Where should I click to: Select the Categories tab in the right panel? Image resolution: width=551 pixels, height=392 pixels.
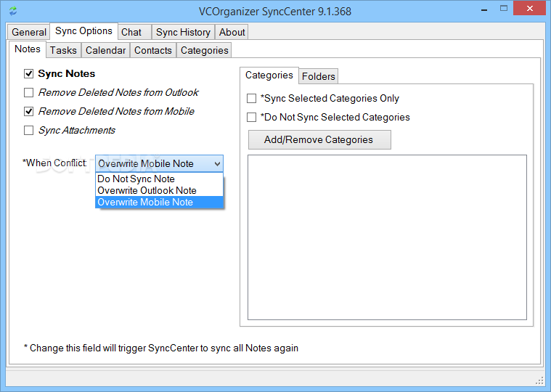coord(269,75)
